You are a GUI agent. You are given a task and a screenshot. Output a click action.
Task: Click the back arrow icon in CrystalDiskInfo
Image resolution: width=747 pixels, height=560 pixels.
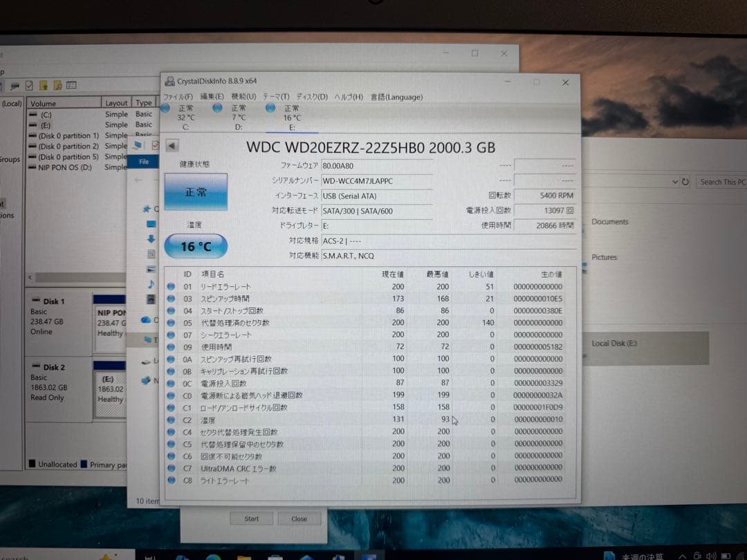coord(170,145)
